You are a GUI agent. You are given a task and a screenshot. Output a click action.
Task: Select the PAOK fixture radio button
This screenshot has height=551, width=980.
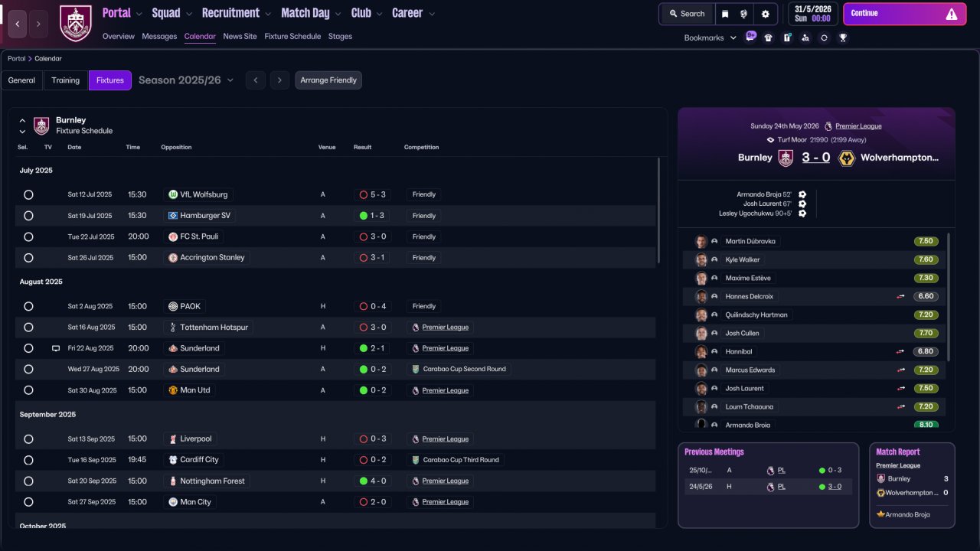pyautogui.click(x=28, y=306)
